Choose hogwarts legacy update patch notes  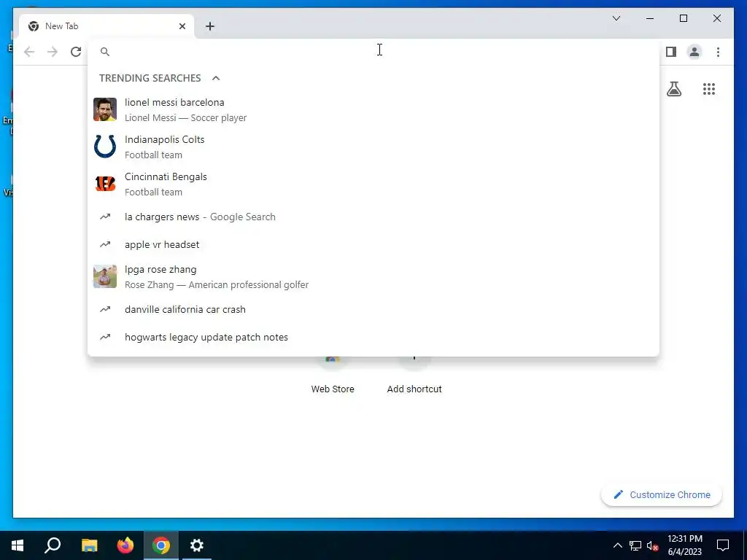click(x=373, y=337)
